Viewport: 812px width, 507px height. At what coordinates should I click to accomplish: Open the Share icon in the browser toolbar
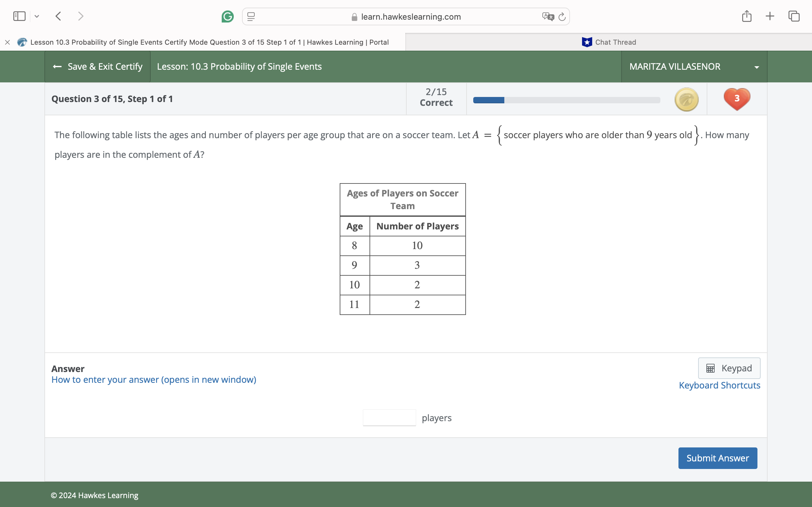pyautogui.click(x=747, y=16)
